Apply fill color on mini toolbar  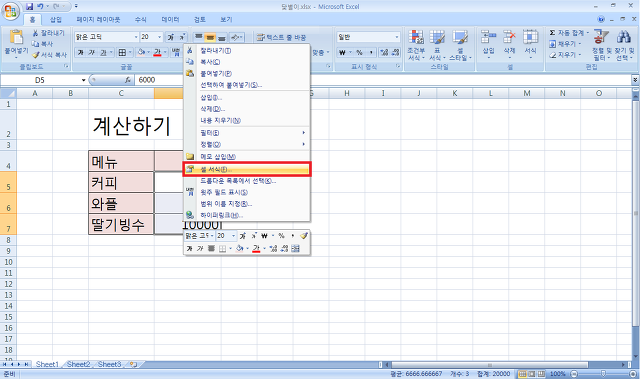pyautogui.click(x=240, y=248)
